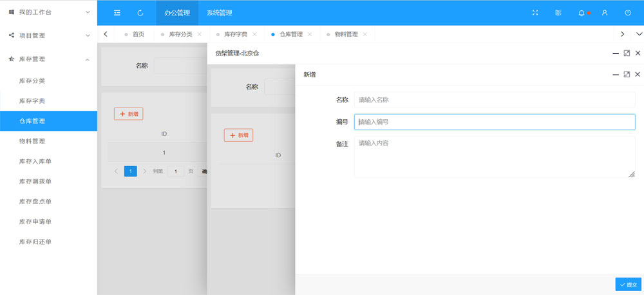Open 库存盘点单 in sidebar
This screenshot has width=644, height=295.
[48, 202]
